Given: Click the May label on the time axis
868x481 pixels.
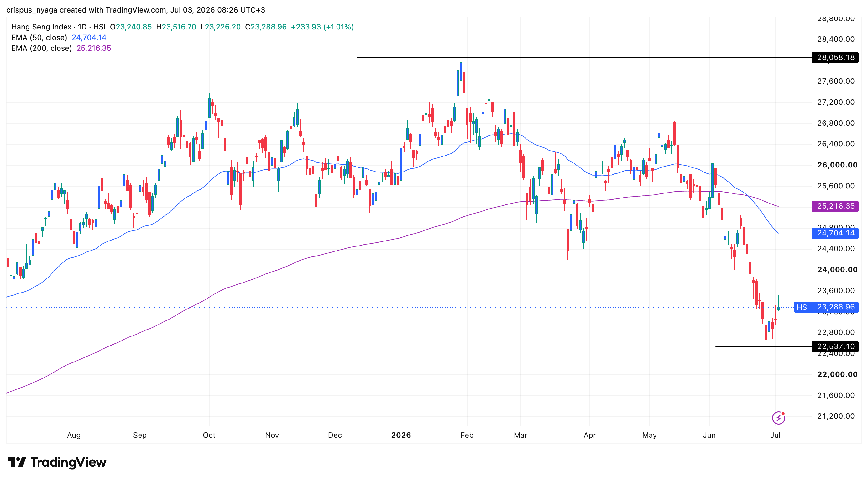Looking at the screenshot, I should pos(649,435).
